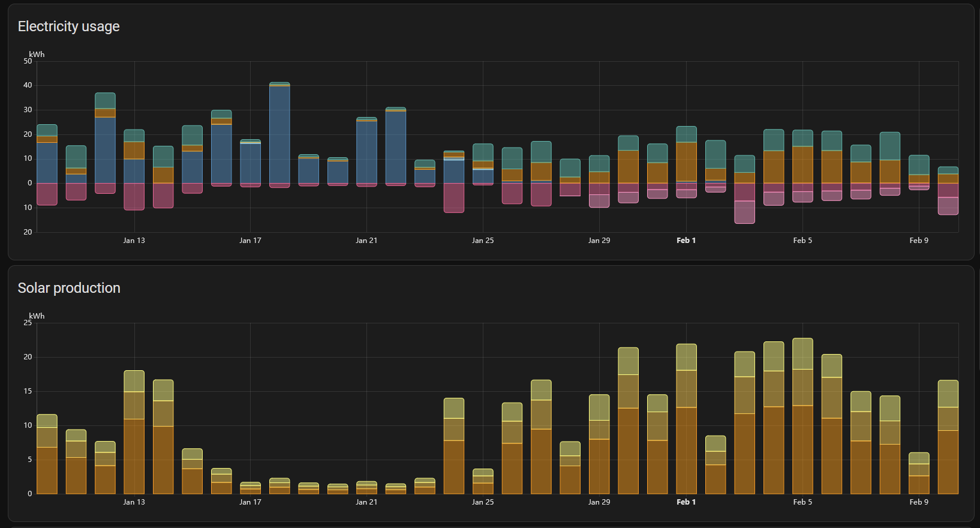Click the Electricity usage card title
Screen dimensions: 980x528
coord(68,26)
